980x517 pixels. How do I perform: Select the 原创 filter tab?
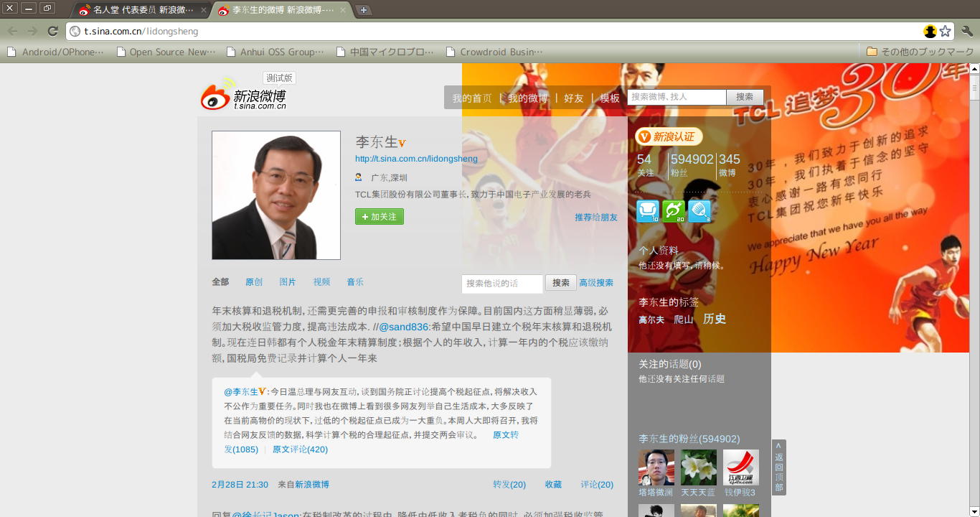tap(254, 282)
